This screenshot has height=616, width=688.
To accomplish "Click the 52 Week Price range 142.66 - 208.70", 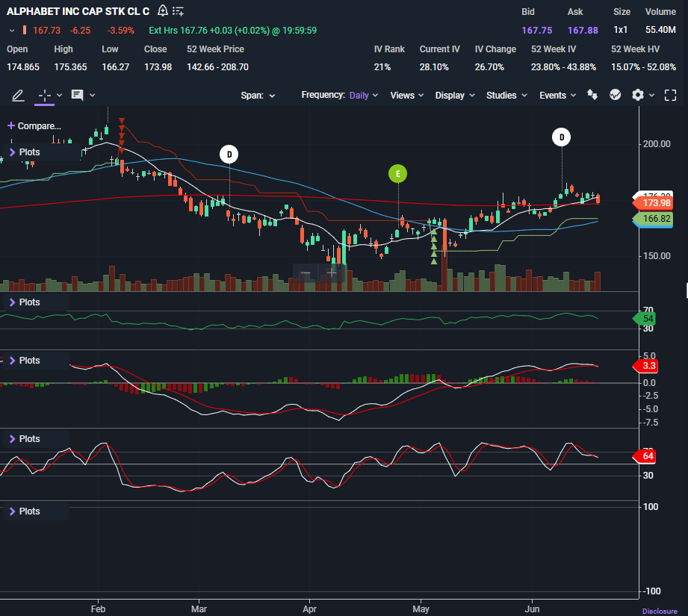I will pyautogui.click(x=217, y=67).
